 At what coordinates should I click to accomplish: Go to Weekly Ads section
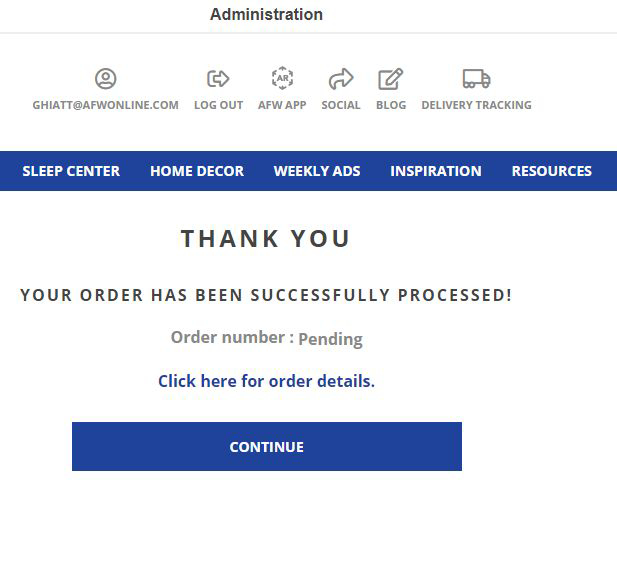[x=317, y=171]
